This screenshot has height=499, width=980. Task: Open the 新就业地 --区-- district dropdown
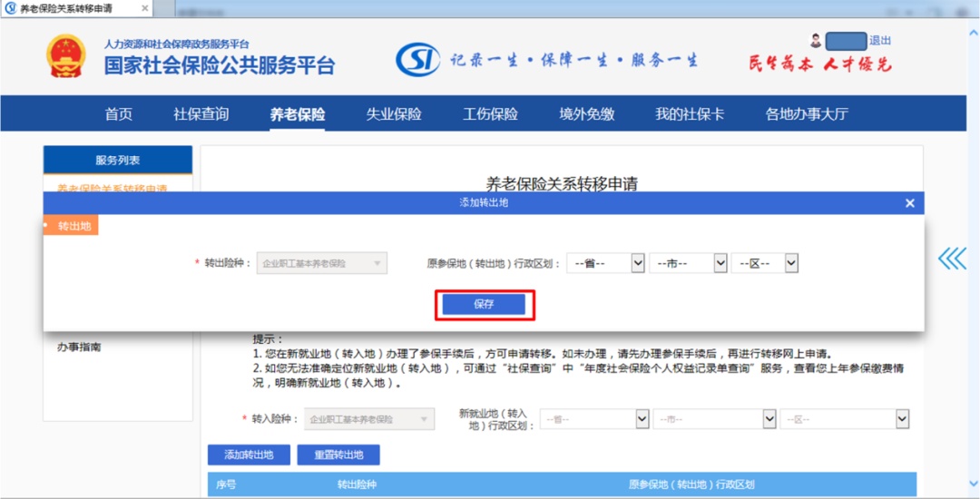coord(845,420)
